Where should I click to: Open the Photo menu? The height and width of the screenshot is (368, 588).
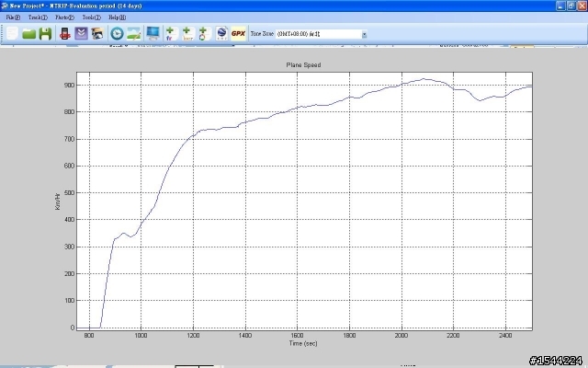click(64, 17)
